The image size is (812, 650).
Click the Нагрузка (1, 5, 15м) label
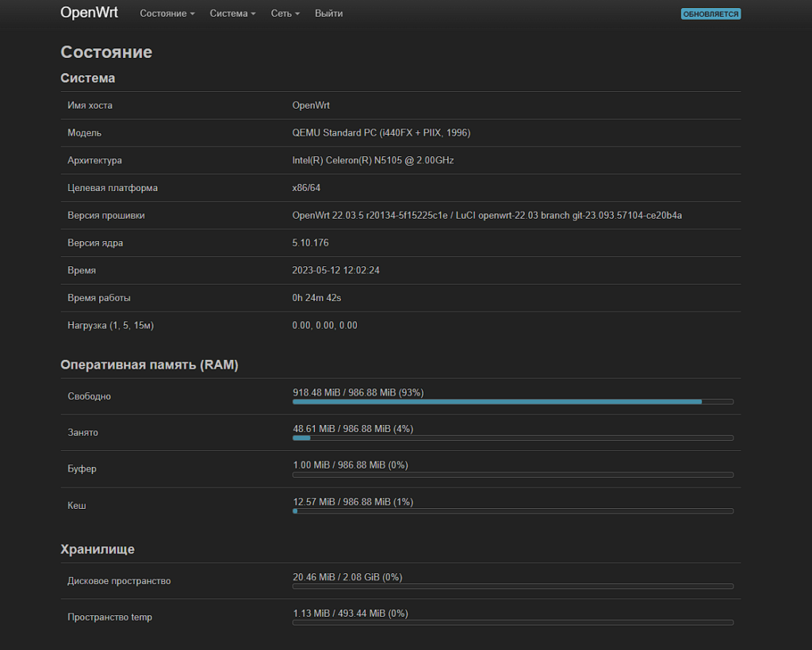110,325
